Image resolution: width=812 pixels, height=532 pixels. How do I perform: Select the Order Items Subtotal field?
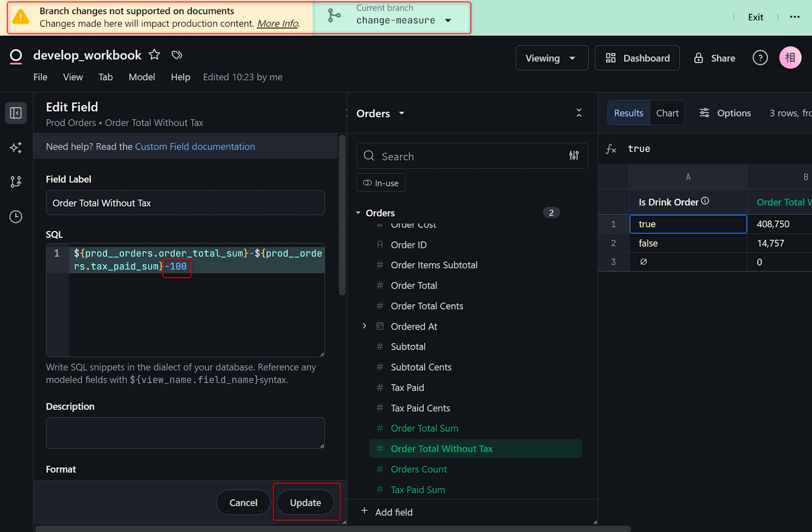(x=434, y=265)
